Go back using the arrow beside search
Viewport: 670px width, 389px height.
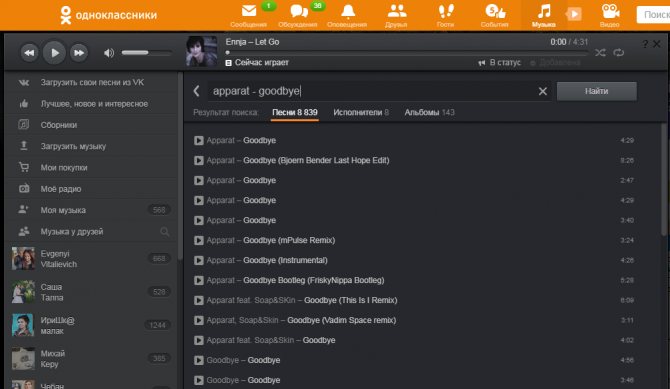point(197,91)
